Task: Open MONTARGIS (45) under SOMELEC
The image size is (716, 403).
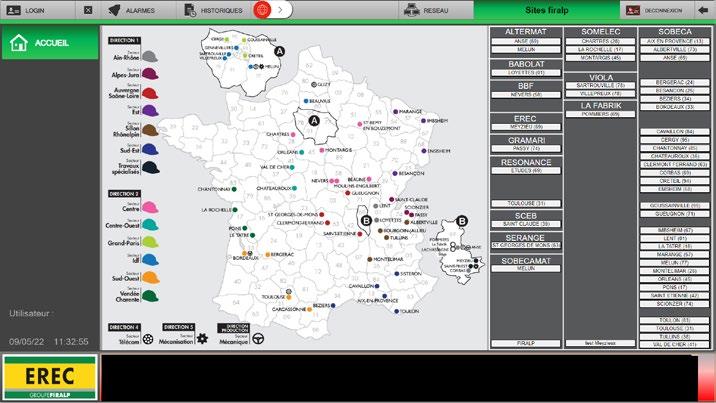Action: tap(600, 58)
